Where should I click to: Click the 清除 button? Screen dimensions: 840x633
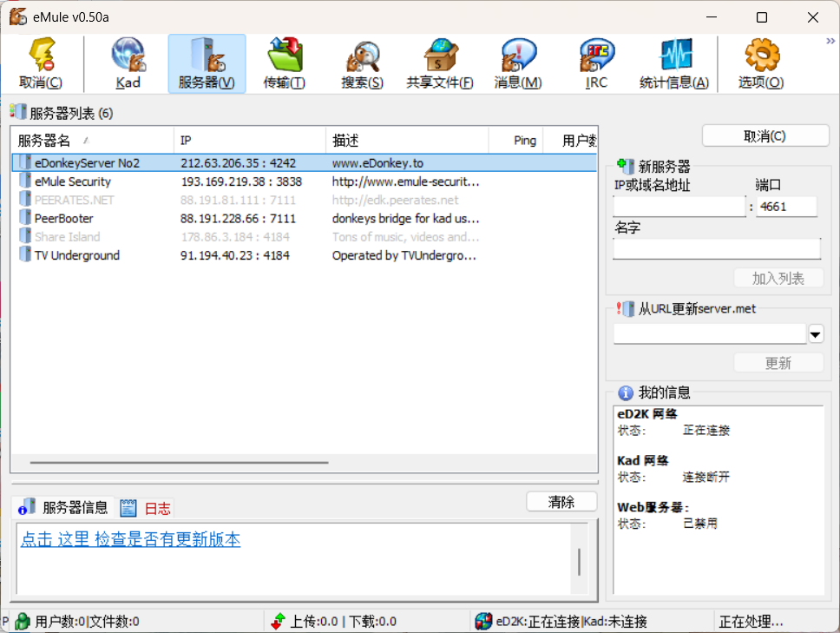click(x=561, y=502)
